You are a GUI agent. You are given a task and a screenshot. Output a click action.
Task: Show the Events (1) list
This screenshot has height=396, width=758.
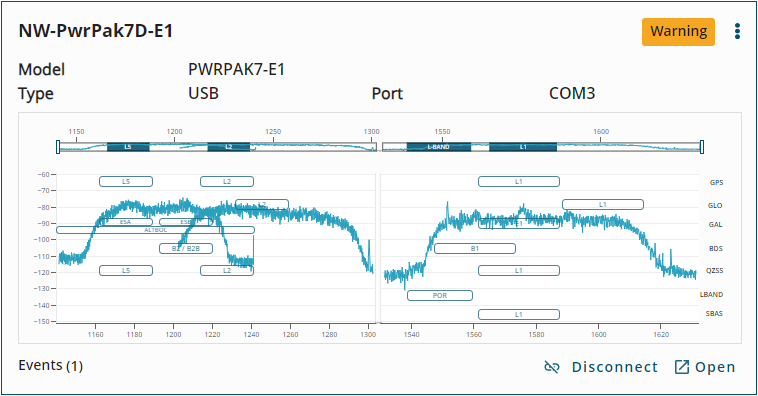pos(50,366)
